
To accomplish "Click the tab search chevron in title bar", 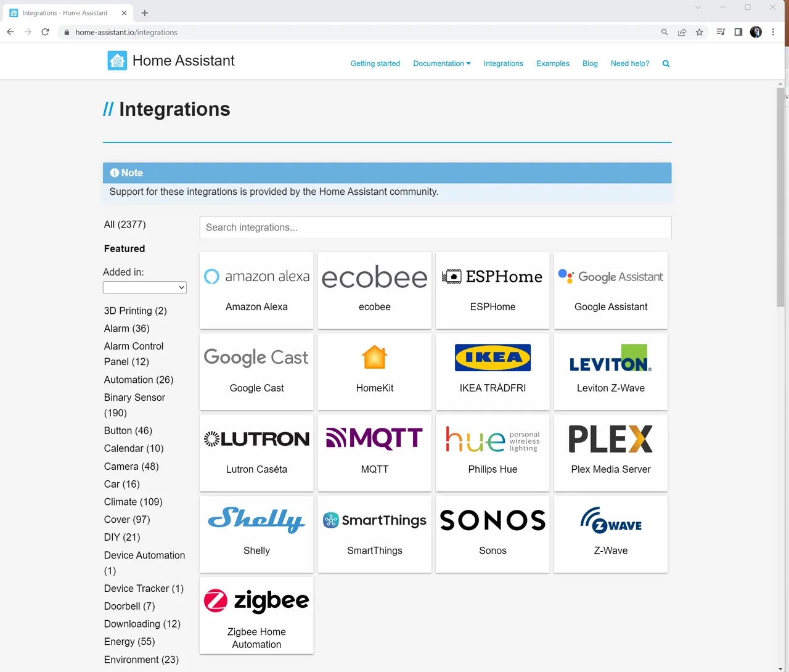I will coord(698,7).
